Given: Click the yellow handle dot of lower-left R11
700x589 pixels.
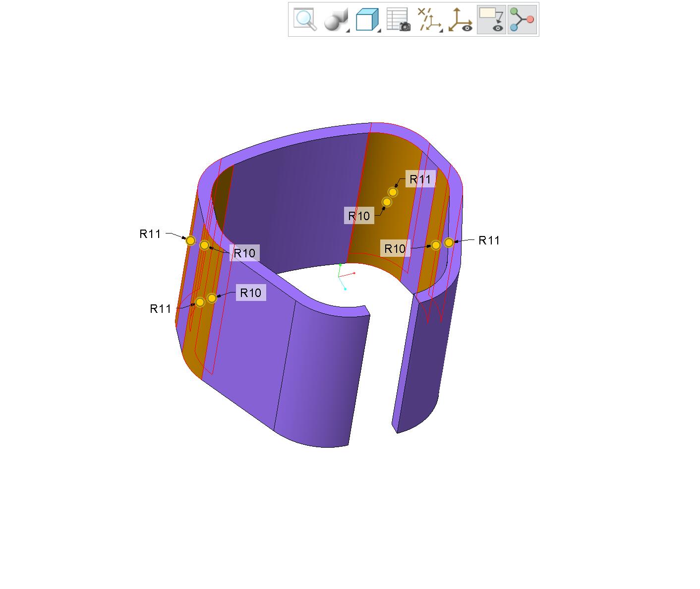Looking at the screenshot, I should [200, 302].
